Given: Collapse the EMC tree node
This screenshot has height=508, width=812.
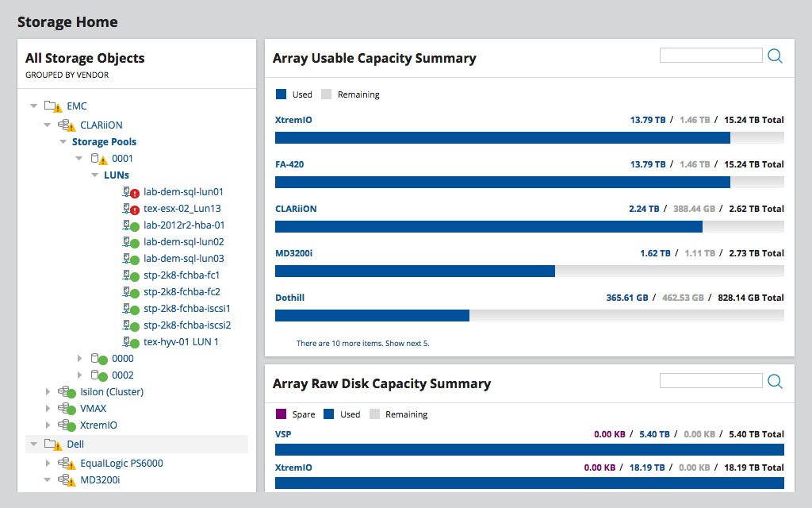Looking at the screenshot, I should 33,105.
